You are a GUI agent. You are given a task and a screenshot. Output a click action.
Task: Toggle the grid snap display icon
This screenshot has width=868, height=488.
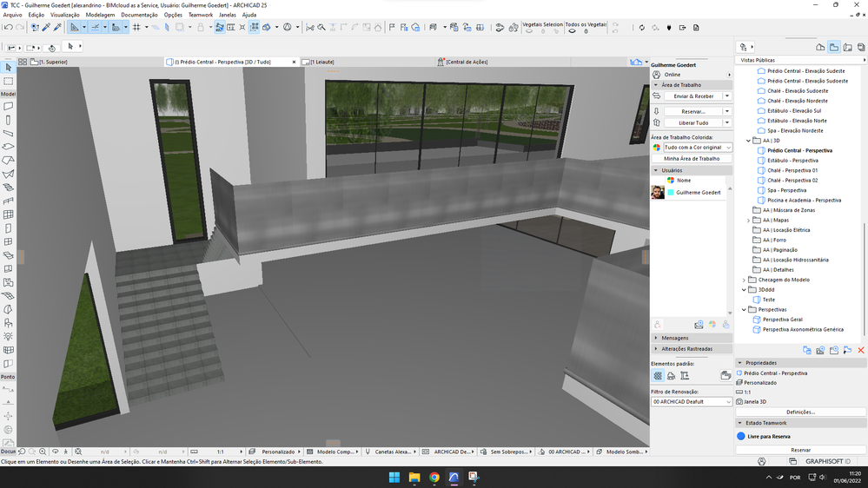[x=136, y=28]
